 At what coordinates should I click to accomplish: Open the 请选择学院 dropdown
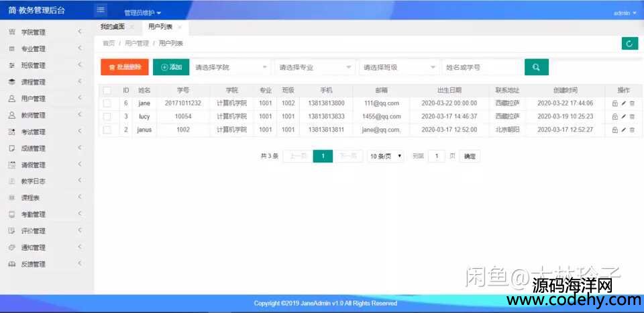(231, 67)
